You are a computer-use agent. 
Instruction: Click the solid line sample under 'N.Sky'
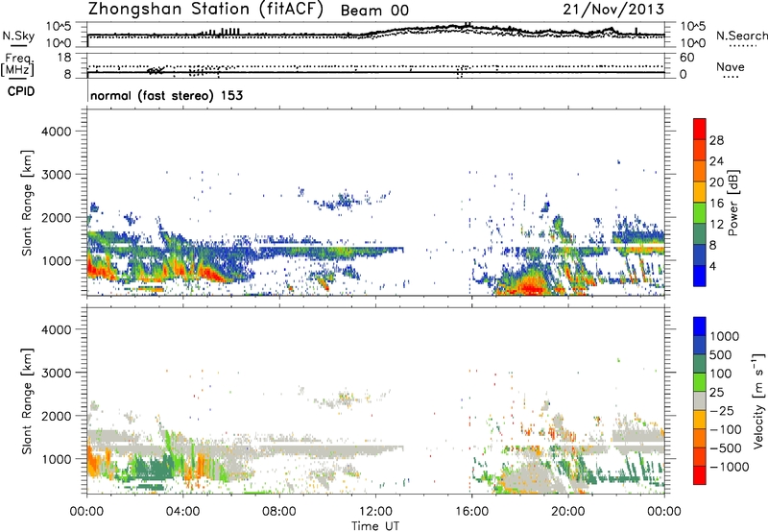(18, 45)
